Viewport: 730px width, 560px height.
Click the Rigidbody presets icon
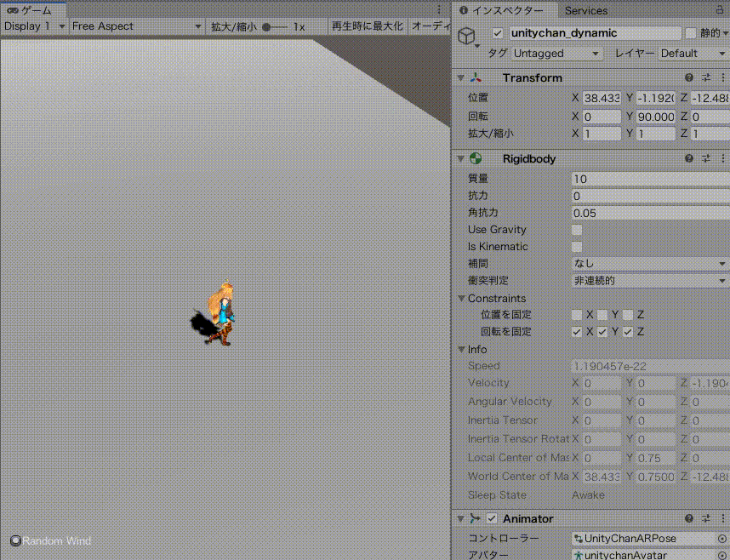(x=706, y=158)
